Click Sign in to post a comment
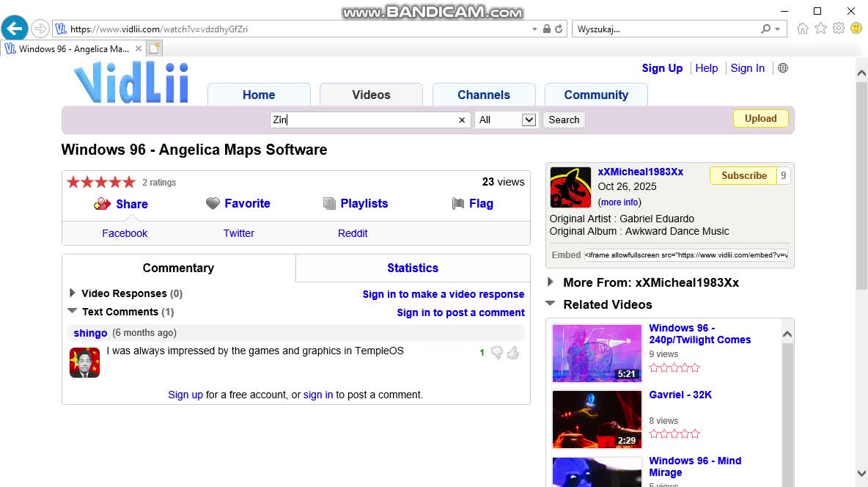Screen dimensions: 868x487 [x=460, y=312]
